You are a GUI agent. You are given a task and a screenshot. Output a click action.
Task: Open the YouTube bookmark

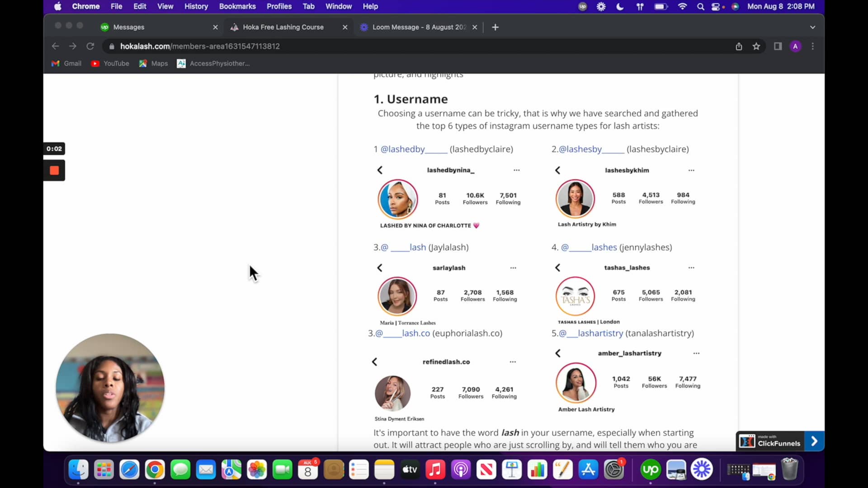click(110, 63)
